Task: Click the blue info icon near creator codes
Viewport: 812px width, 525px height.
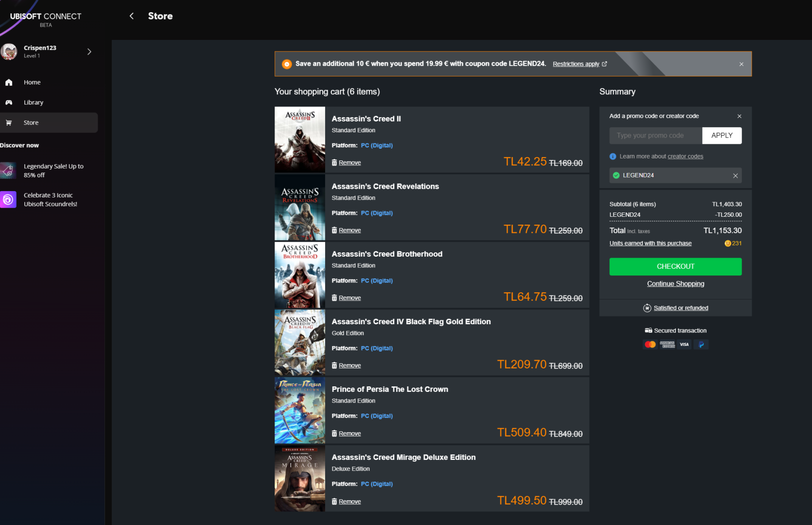Action: pos(613,156)
